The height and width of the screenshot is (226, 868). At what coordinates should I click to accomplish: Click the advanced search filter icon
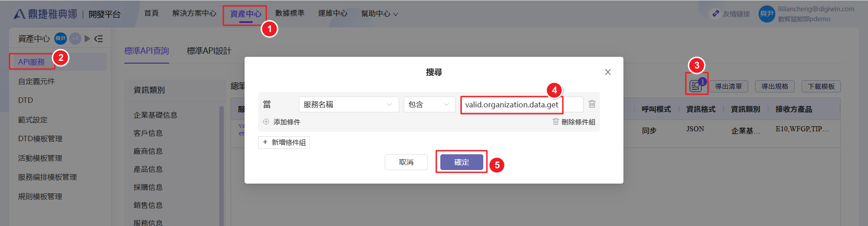[x=695, y=86]
